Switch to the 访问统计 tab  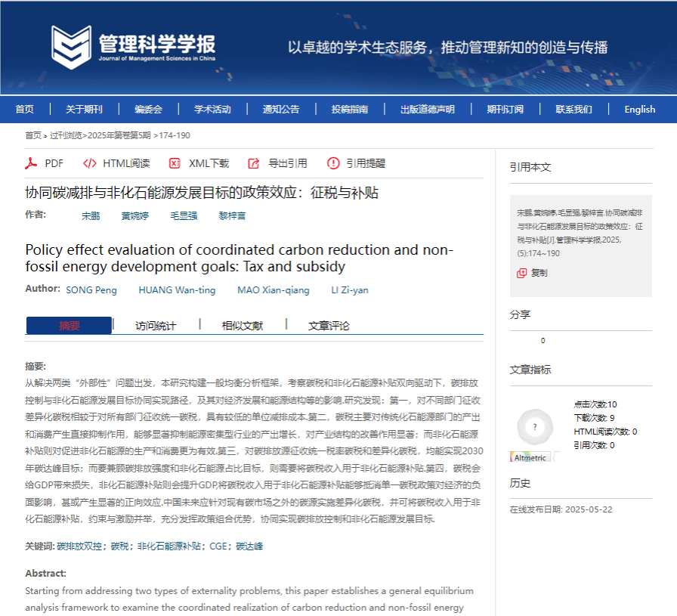(156, 326)
